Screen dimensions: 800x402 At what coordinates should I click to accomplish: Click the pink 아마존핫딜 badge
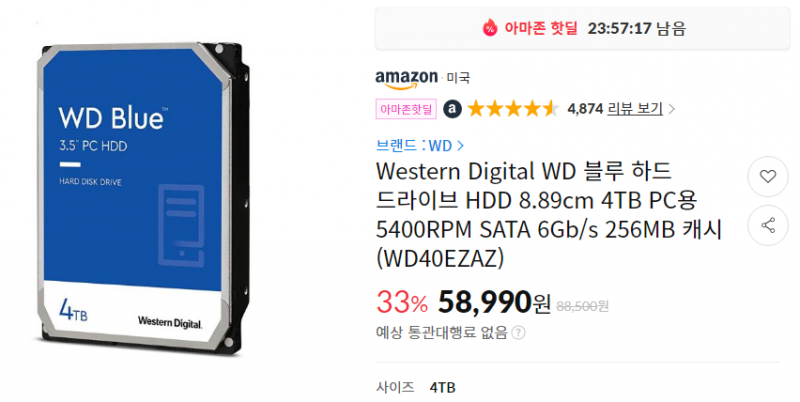point(406,109)
